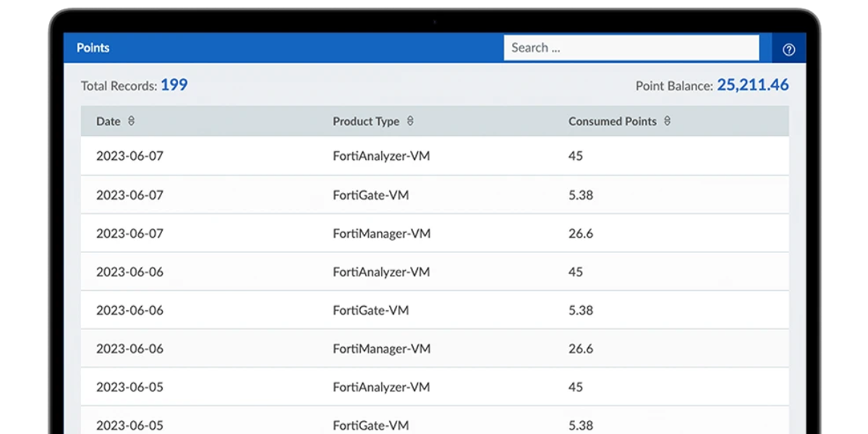Select the Total Records label
Screen dimensions: 868x434
(x=119, y=86)
